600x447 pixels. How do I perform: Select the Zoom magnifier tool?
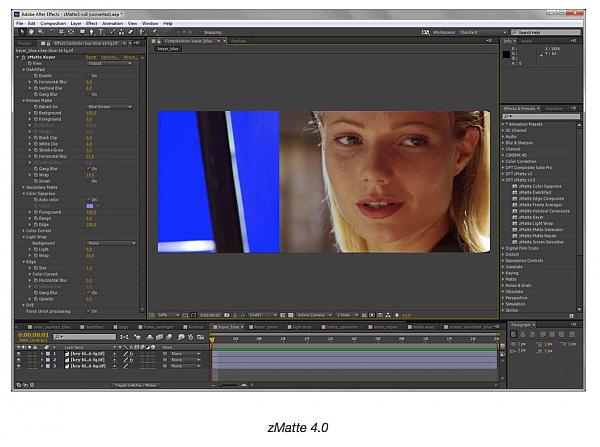pos(41,32)
